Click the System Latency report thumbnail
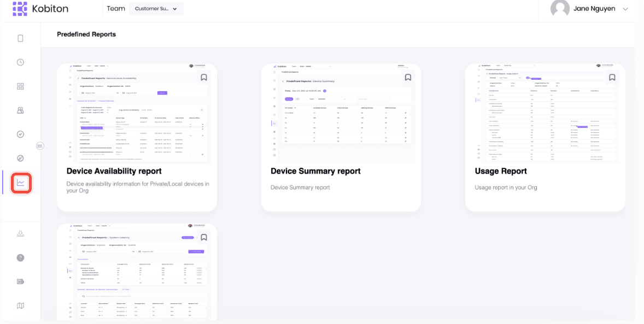This screenshot has width=644, height=324. [137, 270]
